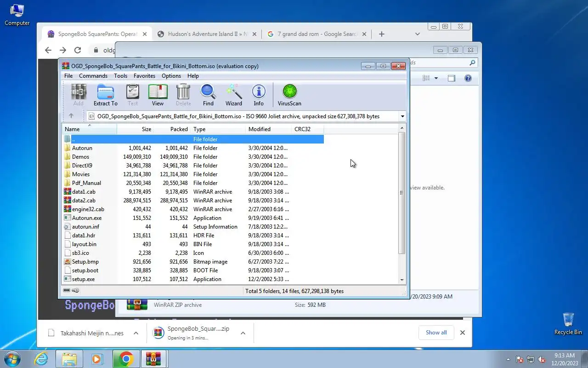Click Show all downloads button
Image resolution: width=588 pixels, height=368 pixels.
click(436, 333)
